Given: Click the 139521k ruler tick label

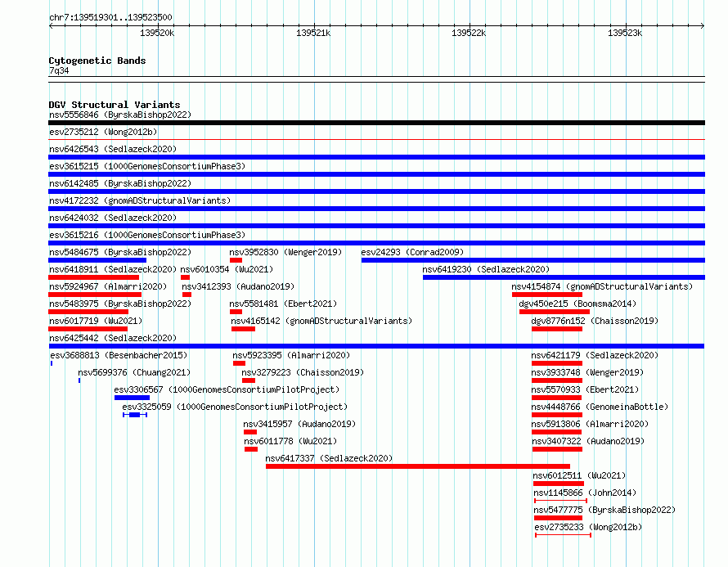Looking at the screenshot, I should click(x=313, y=33).
